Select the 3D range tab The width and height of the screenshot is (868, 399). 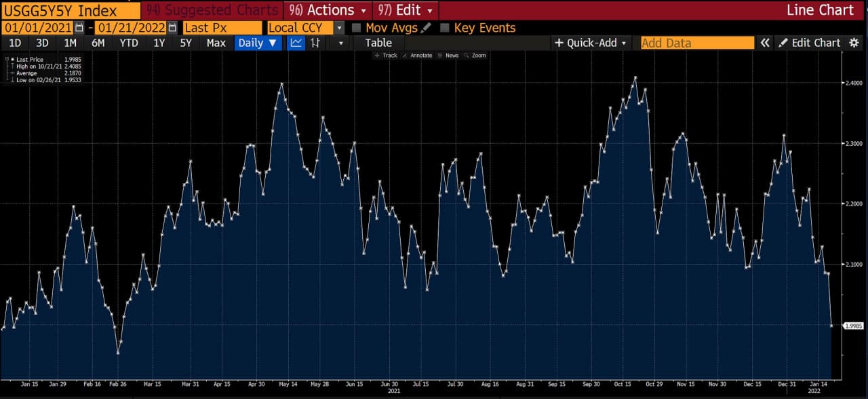coord(42,43)
